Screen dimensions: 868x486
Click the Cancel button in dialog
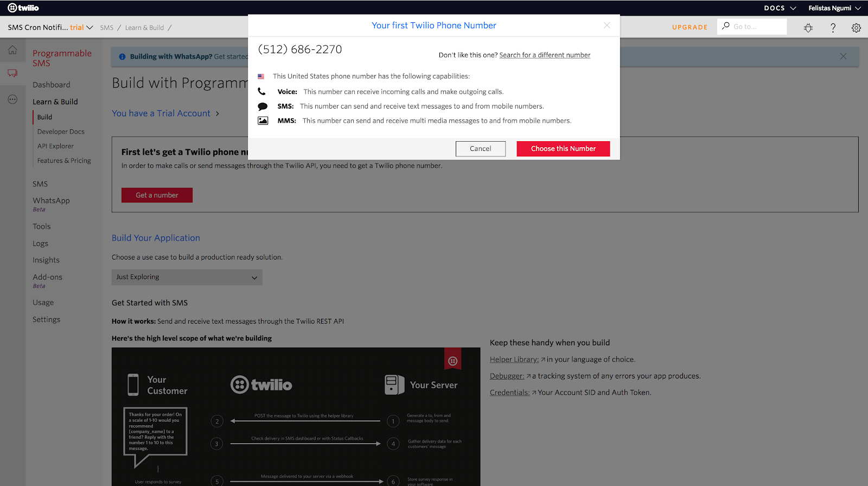481,149
